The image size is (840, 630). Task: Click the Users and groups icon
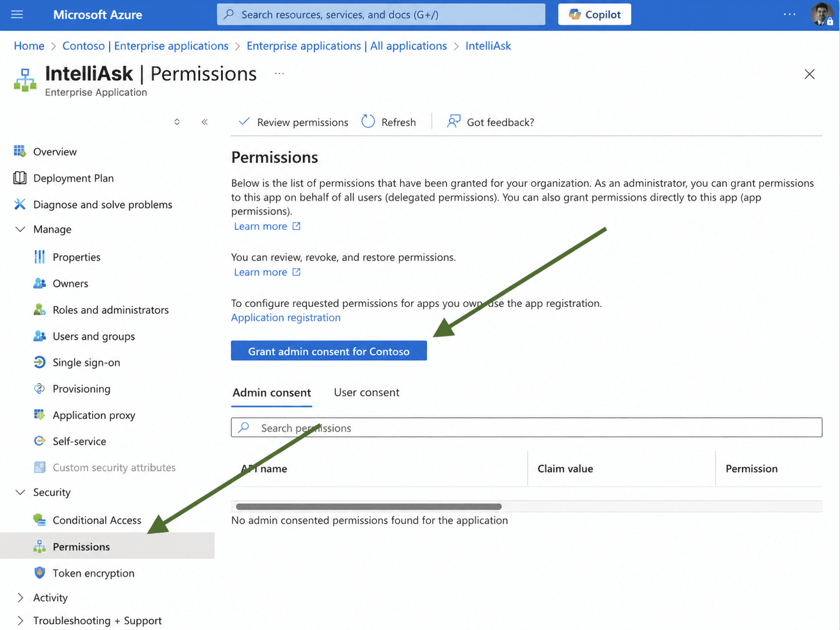tap(39, 336)
